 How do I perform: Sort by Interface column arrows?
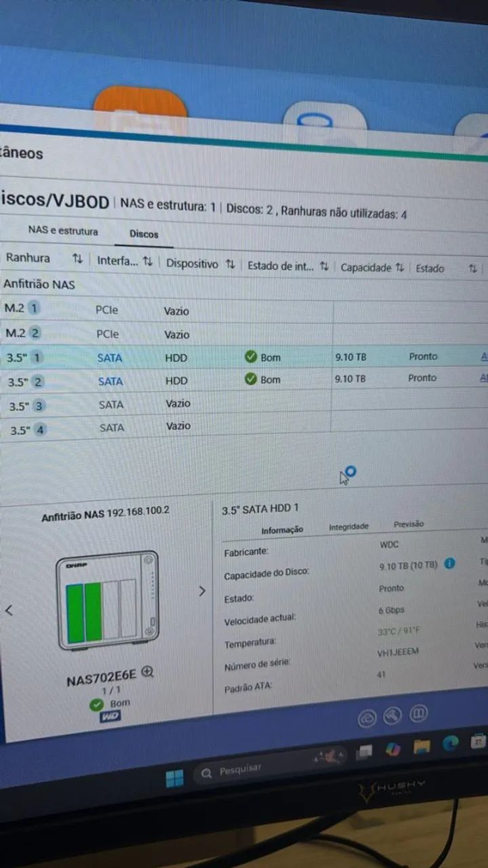(x=148, y=261)
